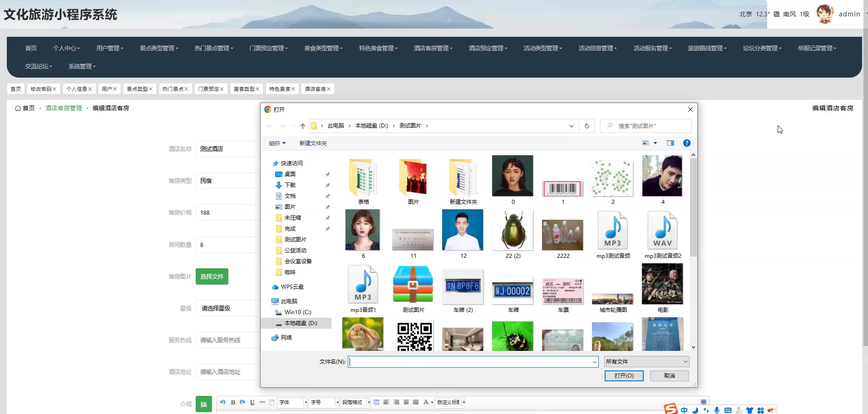Image resolution: width=868 pixels, height=414 pixels.
Task: Click the blue help question mark icon
Action: pos(686,143)
